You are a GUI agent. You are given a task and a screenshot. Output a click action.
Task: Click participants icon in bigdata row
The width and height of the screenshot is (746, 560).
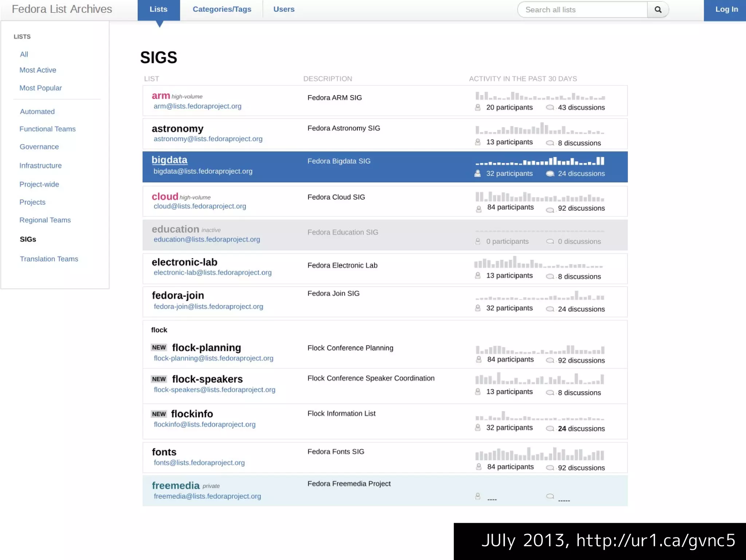[478, 173]
